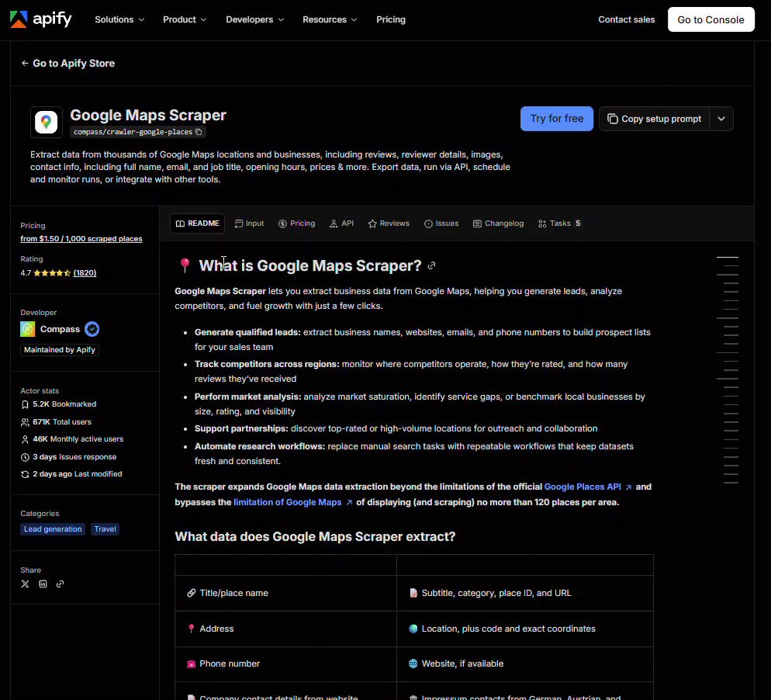
Task: Copy the actor name compass/crawler-google-places
Action: click(x=199, y=132)
